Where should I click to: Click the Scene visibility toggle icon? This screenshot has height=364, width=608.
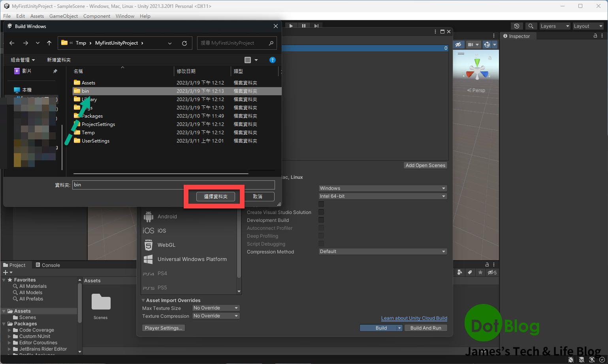click(x=458, y=44)
